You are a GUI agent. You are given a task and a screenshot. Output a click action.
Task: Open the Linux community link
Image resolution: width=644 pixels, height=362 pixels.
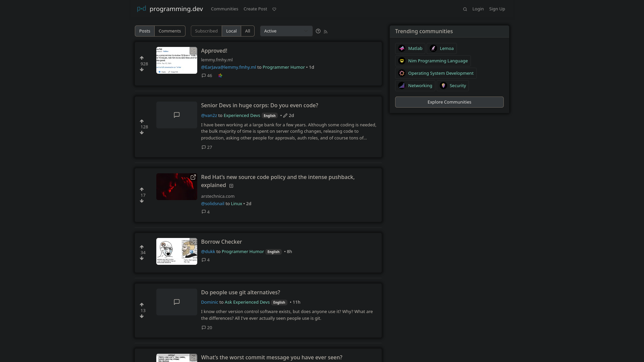point(236,204)
